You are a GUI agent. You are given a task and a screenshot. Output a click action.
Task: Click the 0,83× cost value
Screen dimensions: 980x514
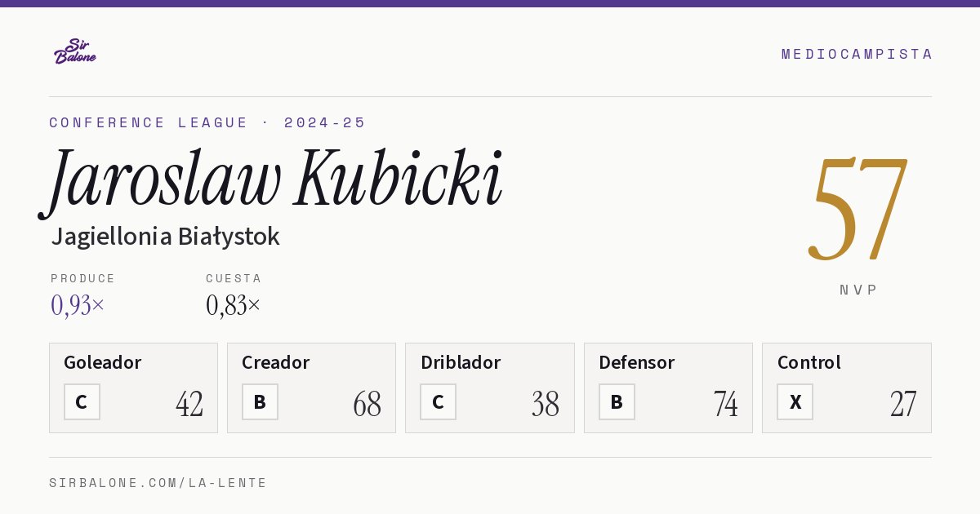point(234,305)
